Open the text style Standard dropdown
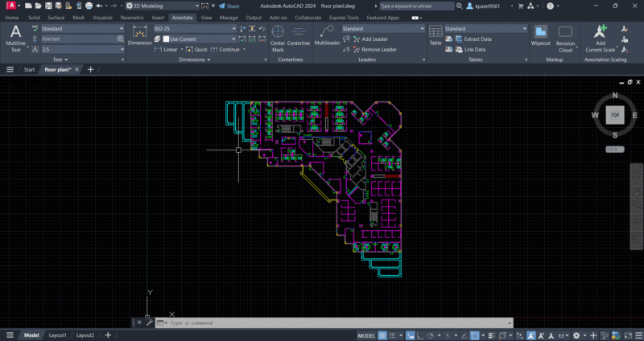This screenshot has height=341, width=644. (x=83, y=29)
